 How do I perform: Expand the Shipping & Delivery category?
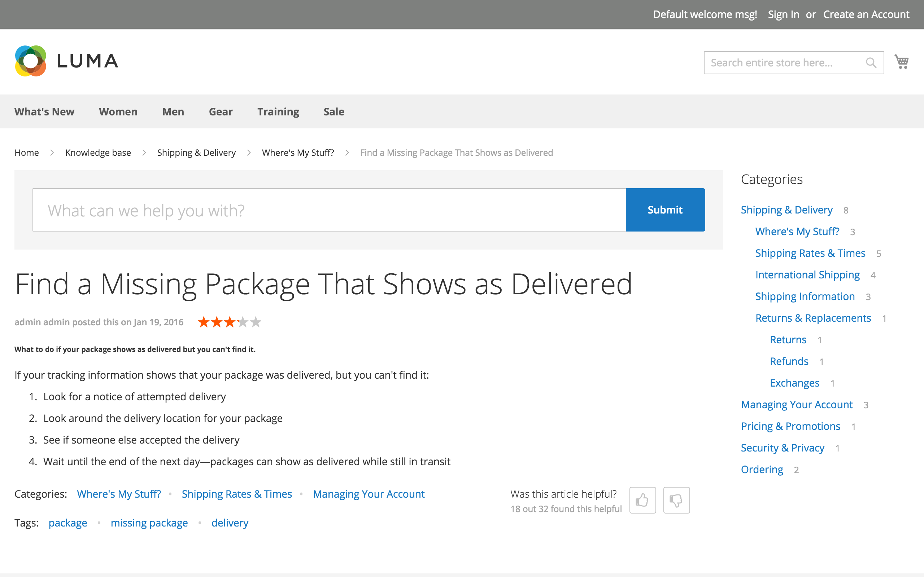pyautogui.click(x=787, y=210)
